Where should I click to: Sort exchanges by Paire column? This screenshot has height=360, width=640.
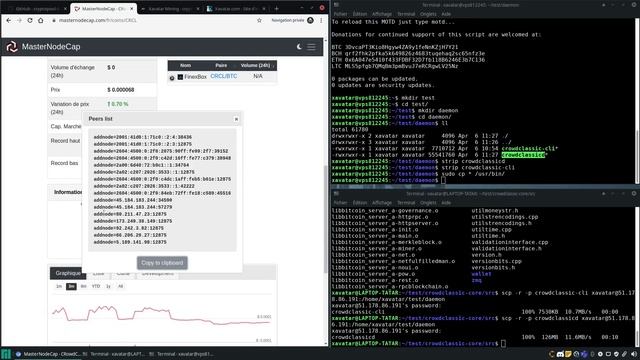(x=221, y=65)
